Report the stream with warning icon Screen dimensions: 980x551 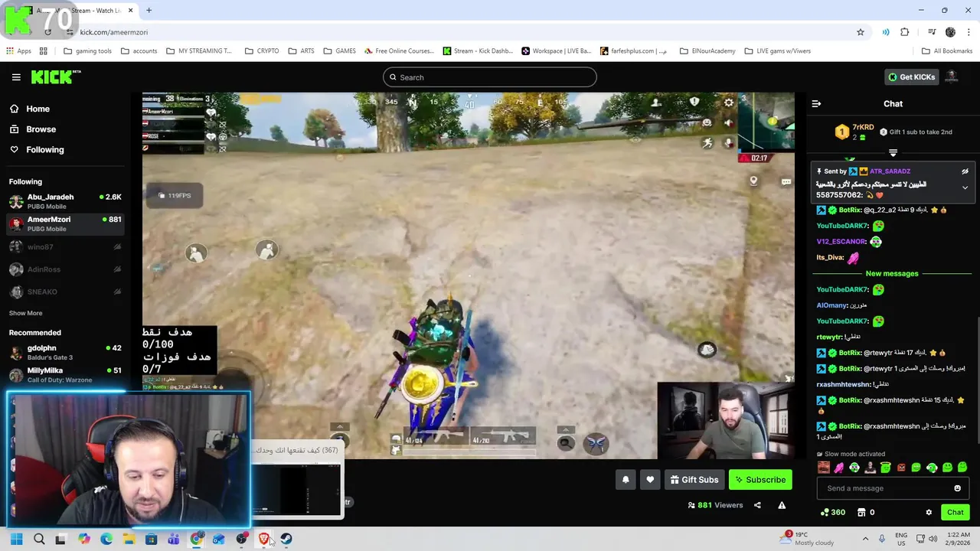pos(782,505)
